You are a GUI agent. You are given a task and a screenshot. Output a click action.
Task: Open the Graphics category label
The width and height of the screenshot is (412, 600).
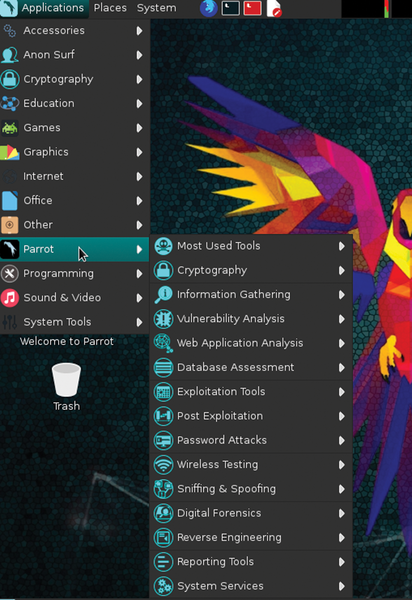(46, 152)
